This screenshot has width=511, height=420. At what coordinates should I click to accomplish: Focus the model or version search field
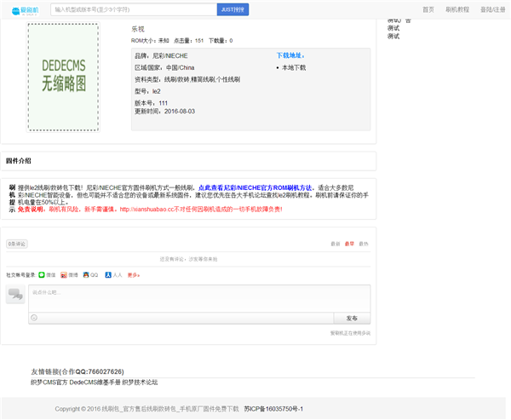(134, 9)
